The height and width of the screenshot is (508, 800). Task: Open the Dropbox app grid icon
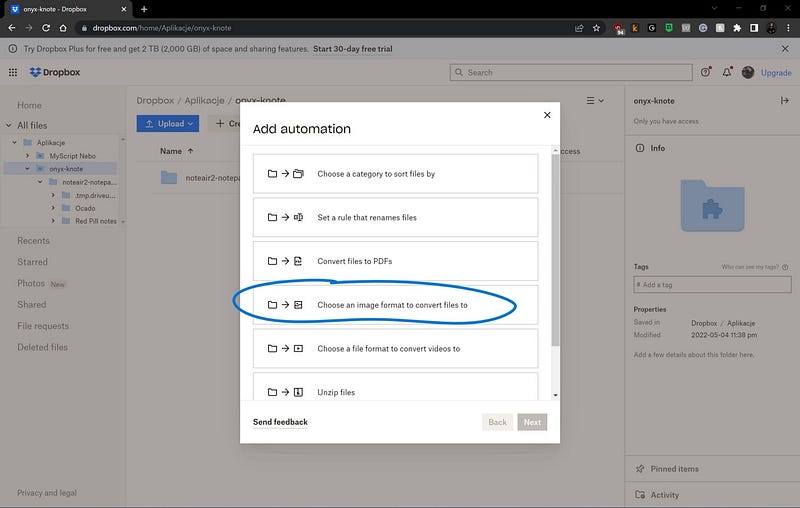[x=13, y=72]
